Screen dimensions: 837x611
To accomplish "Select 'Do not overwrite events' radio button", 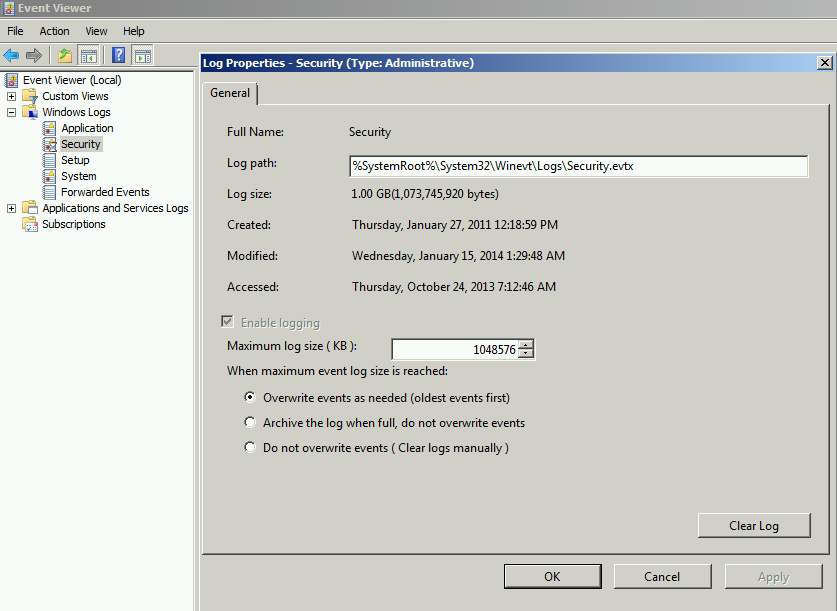I will pos(250,448).
